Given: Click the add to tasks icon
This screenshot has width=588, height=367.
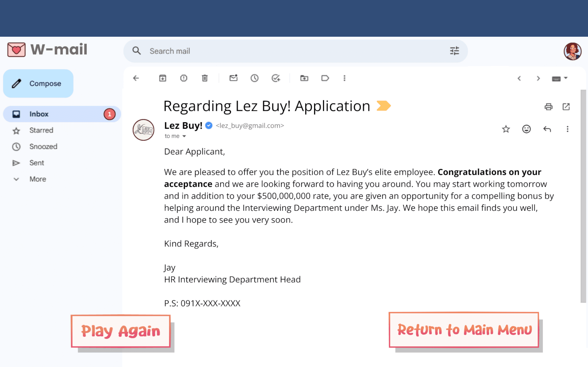Looking at the screenshot, I should click(x=276, y=78).
